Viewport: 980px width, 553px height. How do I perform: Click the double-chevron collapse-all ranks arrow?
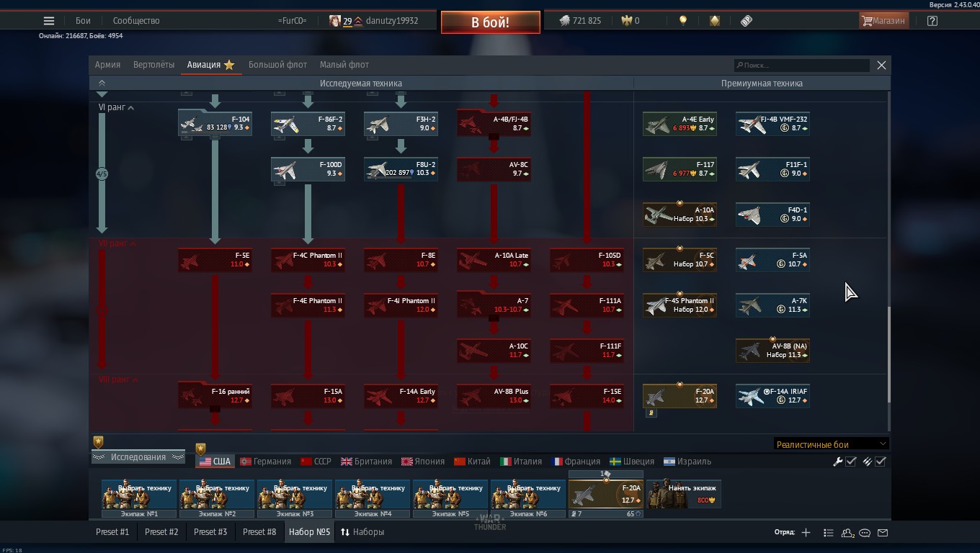tap(102, 84)
